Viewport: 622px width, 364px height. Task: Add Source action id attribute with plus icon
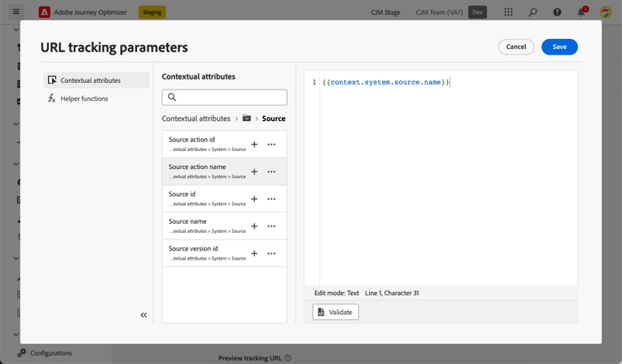[x=255, y=144]
